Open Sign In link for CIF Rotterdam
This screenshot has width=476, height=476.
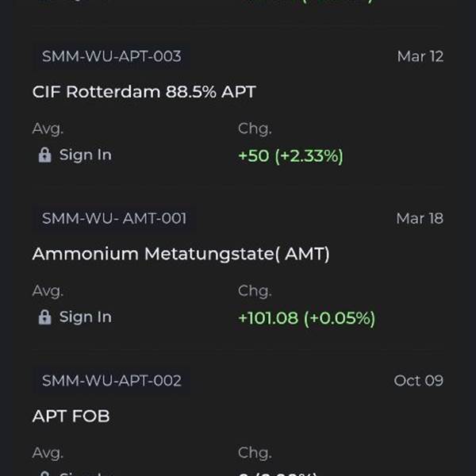click(x=85, y=155)
